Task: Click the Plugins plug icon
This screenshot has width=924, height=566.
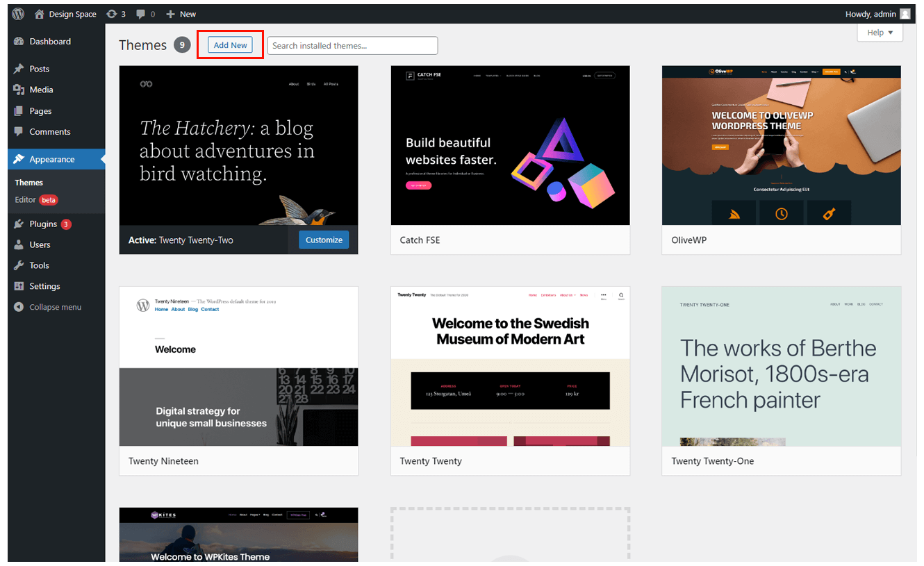Action: [x=19, y=224]
